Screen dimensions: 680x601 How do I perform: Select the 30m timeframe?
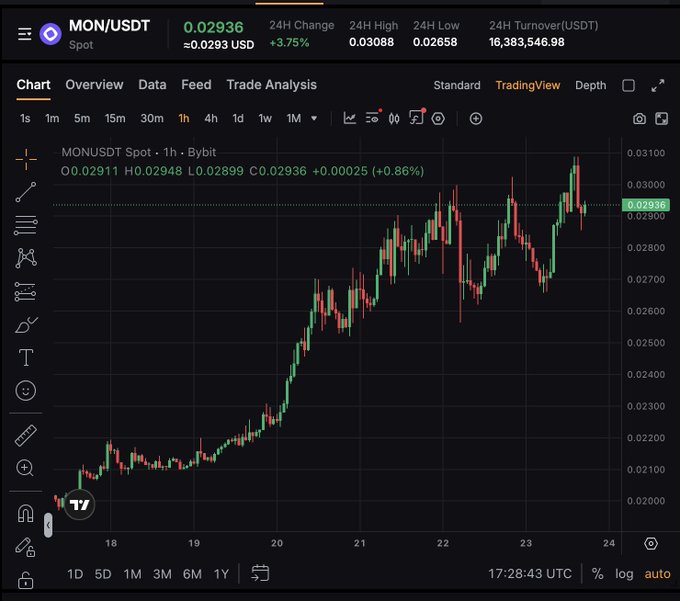pyautogui.click(x=152, y=118)
